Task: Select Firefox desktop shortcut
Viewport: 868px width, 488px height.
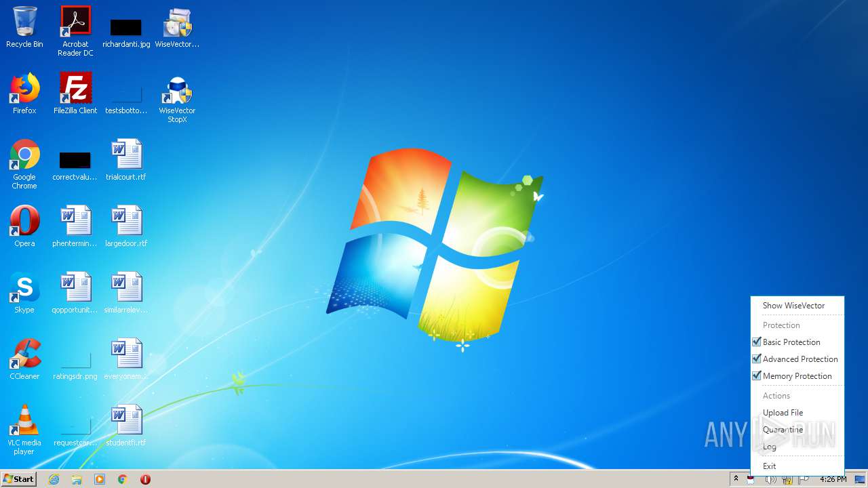Action: 24,94
